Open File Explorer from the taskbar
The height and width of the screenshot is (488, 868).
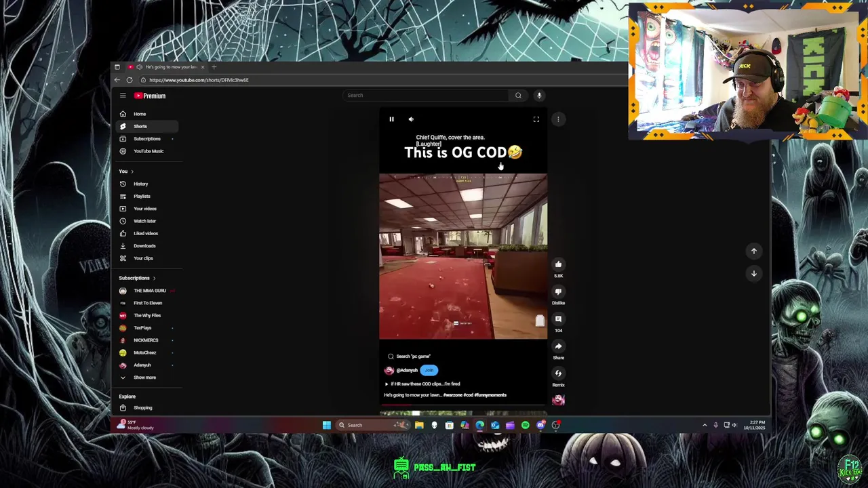(x=419, y=426)
